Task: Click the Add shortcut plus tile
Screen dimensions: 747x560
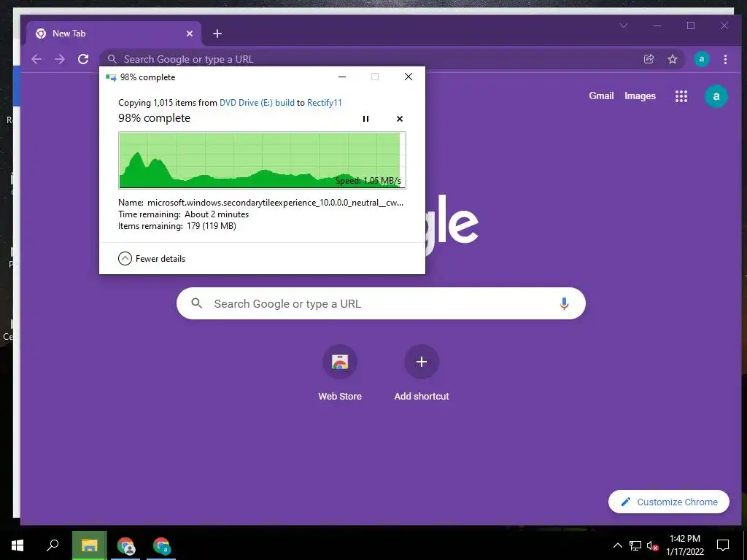Action: point(422,373)
